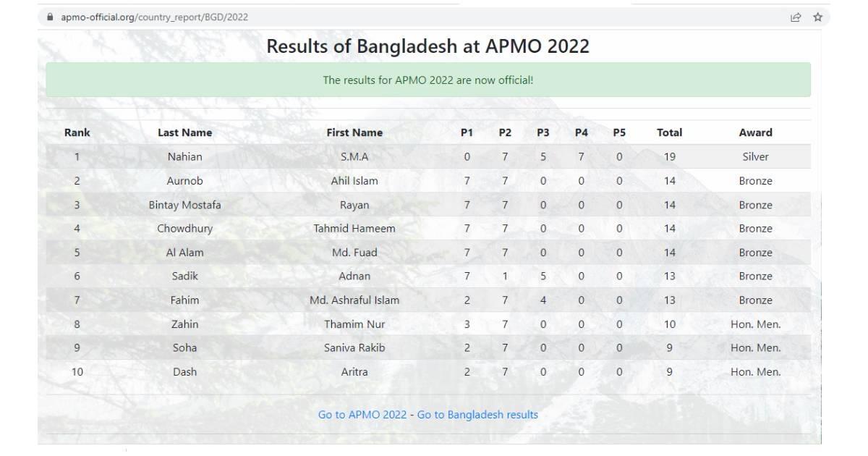Click the Rank column header

(77, 132)
